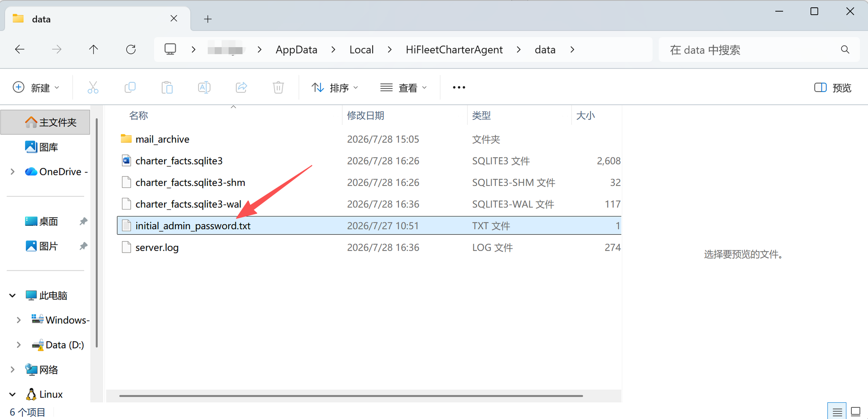This screenshot has height=419, width=868.
Task: Select 网络 Network in sidebar
Action: point(41,369)
